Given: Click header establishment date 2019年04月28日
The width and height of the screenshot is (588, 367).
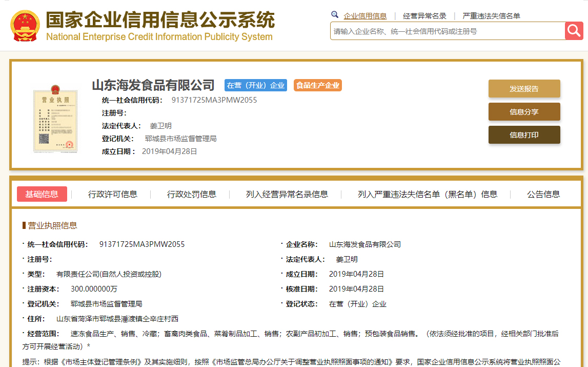Looking at the screenshot, I should pos(170,151).
